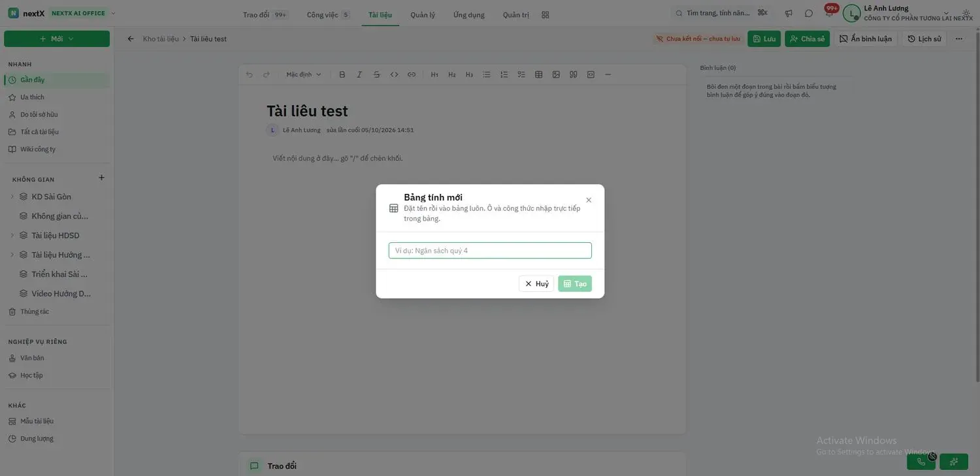Insert inline code with the code icon
The image size is (980, 476).
395,74
